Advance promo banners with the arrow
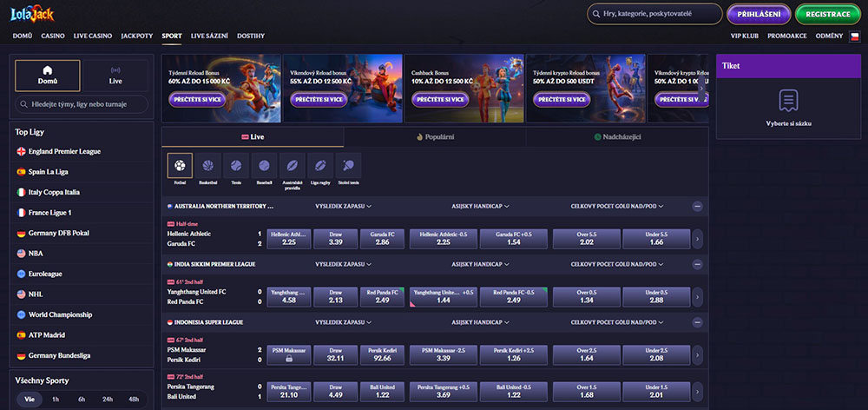The image size is (868, 410). coord(701,88)
